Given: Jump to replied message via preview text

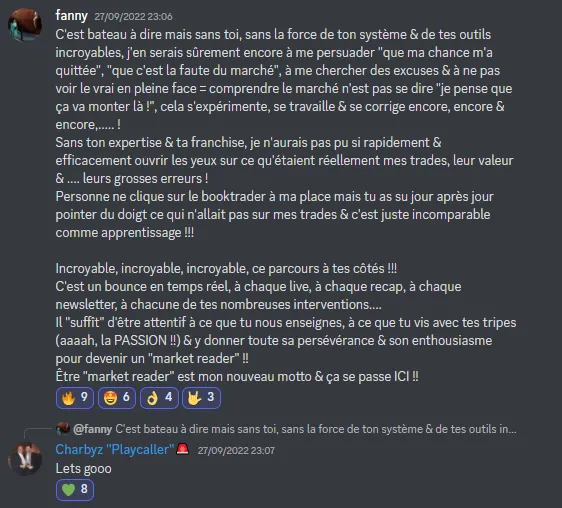Looking at the screenshot, I should point(316,429).
